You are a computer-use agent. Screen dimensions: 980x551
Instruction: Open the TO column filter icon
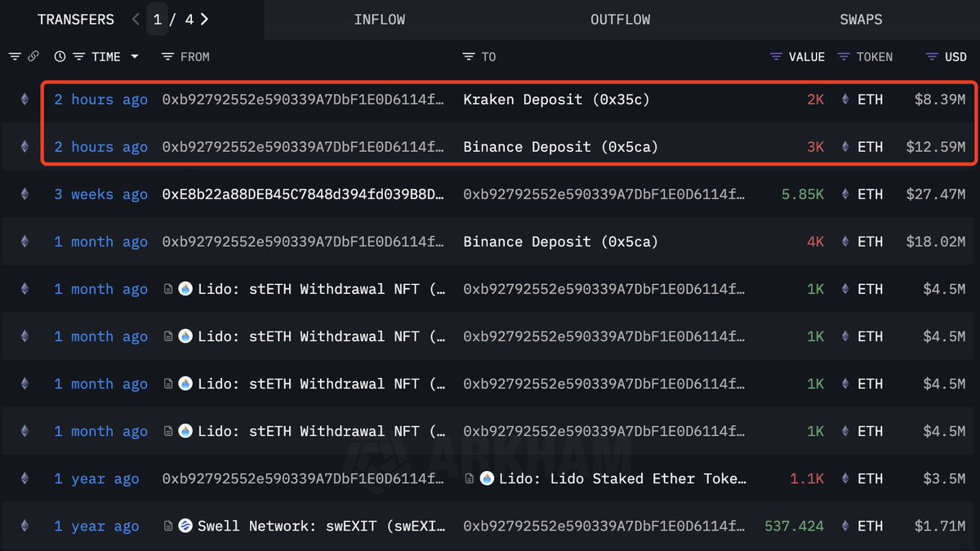point(469,56)
